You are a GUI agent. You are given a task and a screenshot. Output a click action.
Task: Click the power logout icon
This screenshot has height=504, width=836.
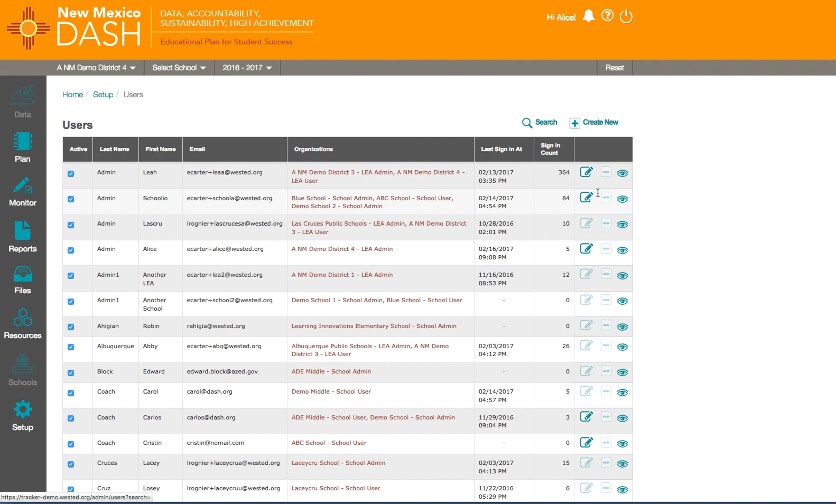click(x=626, y=16)
